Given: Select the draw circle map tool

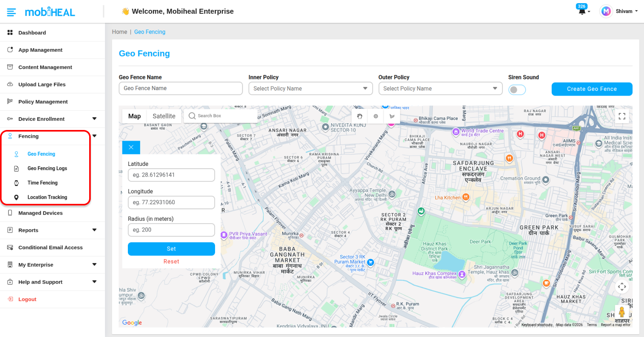Looking at the screenshot, I should [376, 116].
